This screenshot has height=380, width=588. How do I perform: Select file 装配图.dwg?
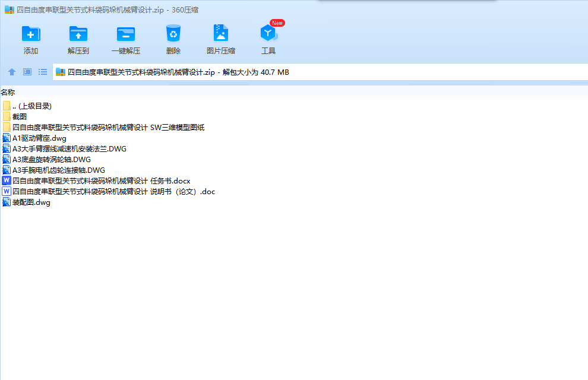coord(26,202)
